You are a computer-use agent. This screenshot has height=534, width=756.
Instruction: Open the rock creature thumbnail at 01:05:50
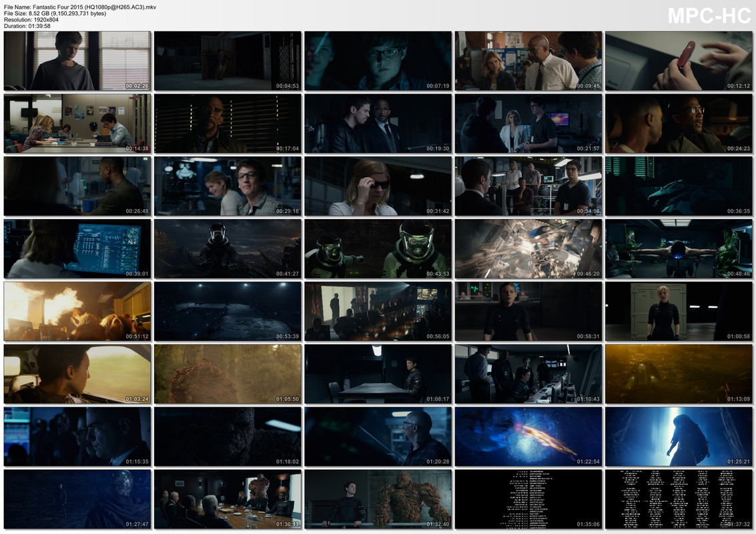(228, 374)
